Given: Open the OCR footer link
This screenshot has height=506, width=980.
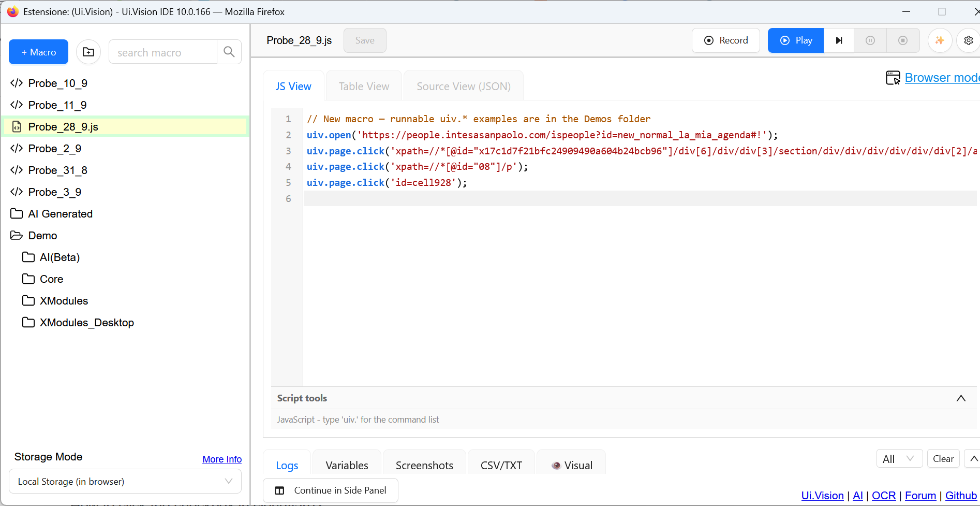Looking at the screenshot, I should tap(884, 496).
